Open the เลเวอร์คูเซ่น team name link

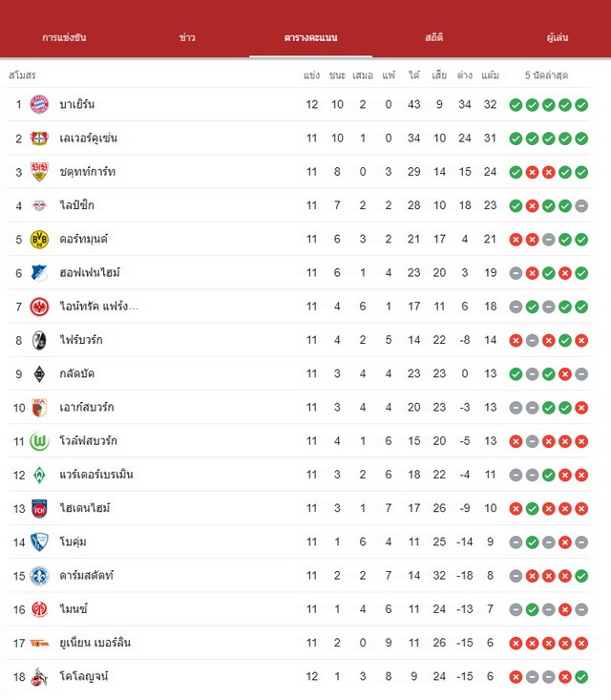coord(89,138)
